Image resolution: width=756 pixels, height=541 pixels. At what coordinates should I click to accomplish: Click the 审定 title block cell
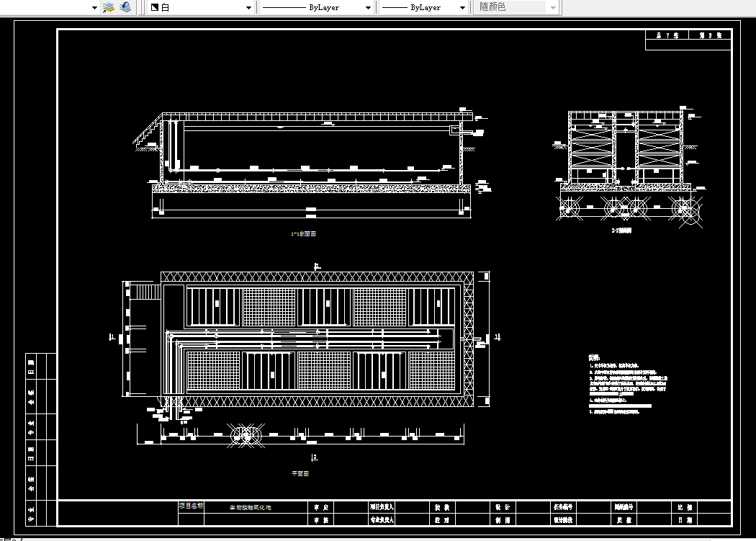tap(321, 507)
